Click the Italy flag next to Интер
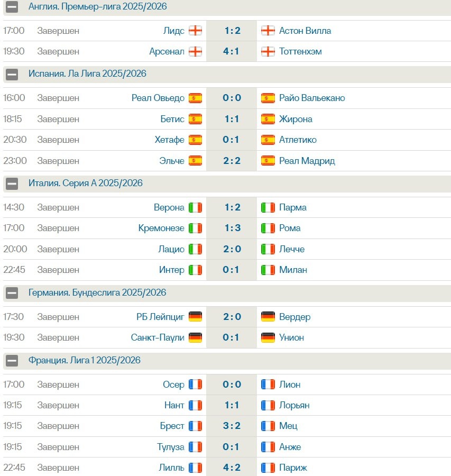The height and width of the screenshot is (476, 451). [196, 270]
